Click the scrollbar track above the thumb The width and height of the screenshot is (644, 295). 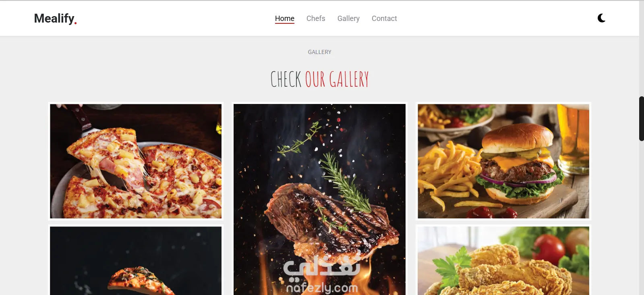click(642, 48)
